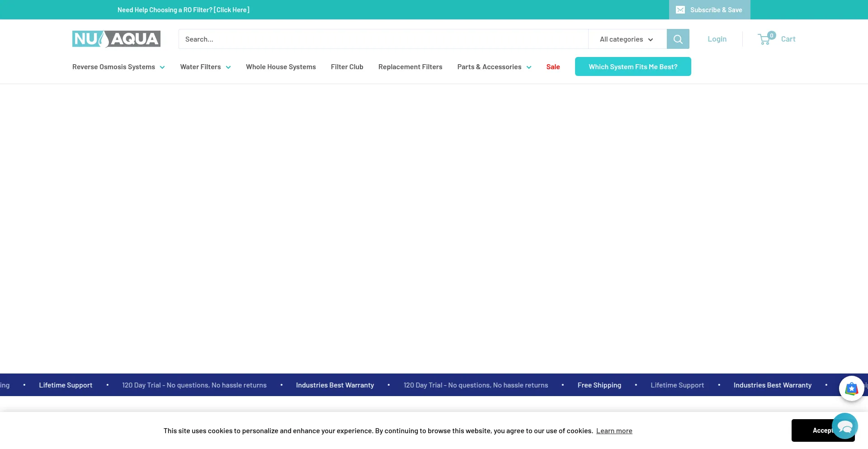868x449 pixels.
Task: Click Learn more about cookies
Action: tap(614, 431)
